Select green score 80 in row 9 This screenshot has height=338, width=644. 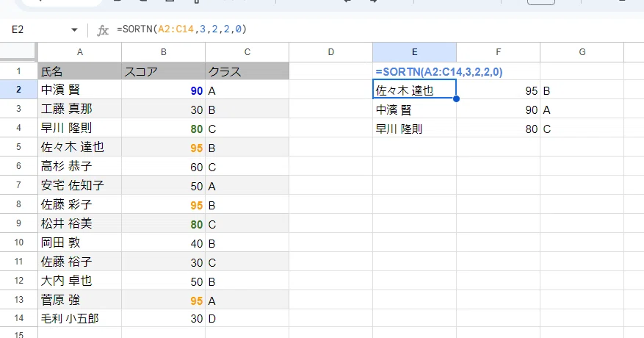tap(164, 223)
